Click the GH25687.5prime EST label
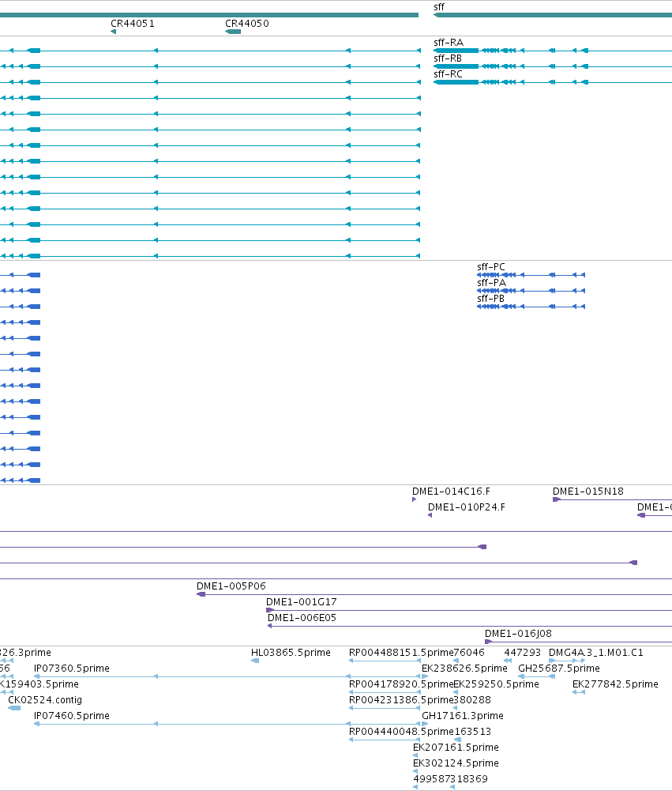672x791 pixels. (x=559, y=669)
